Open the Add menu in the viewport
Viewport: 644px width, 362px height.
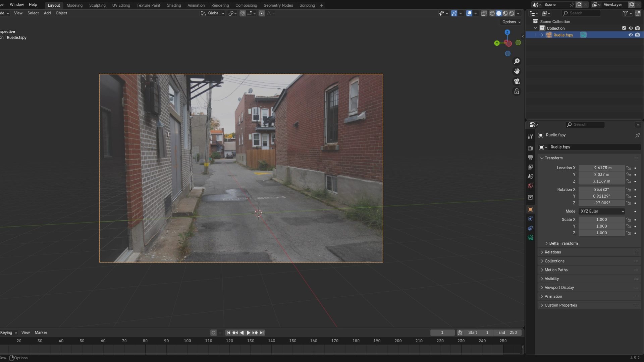[x=47, y=13]
